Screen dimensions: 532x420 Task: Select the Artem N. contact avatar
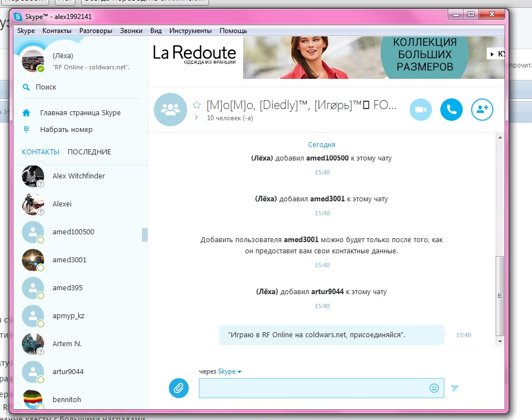point(33,343)
